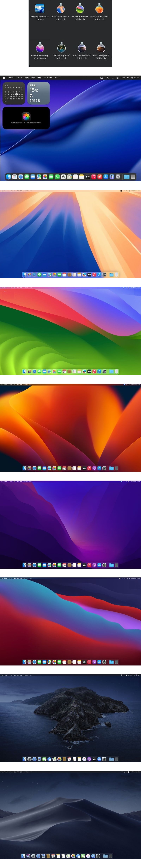Viewport: 141px width, 868px height.
Task: Open ファイル menu on the Tahoe widget desktop
Action: coord(19,77)
